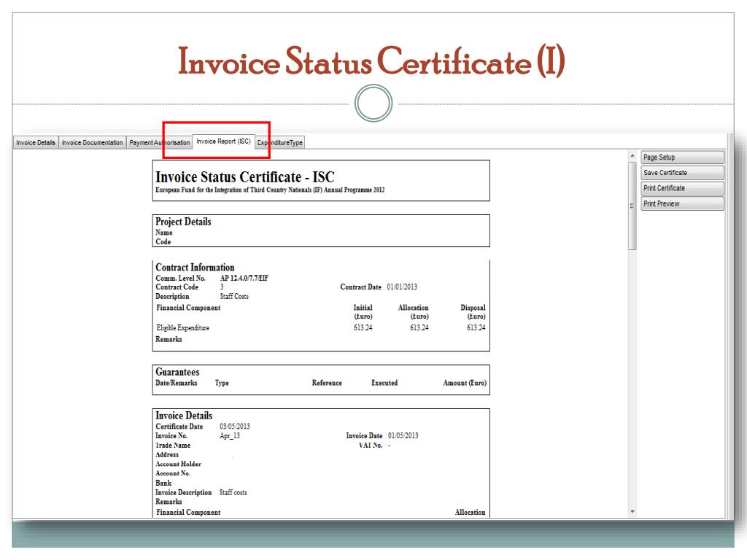This screenshot has height=560, width=747.
Task: Click the scrollbar up arrow
Action: [632, 156]
